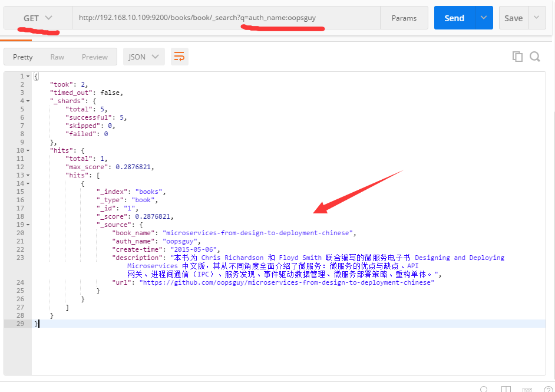Screen dimensions: 555x392
Task: Open the Send button's arrow dropdown
Action: (484, 18)
